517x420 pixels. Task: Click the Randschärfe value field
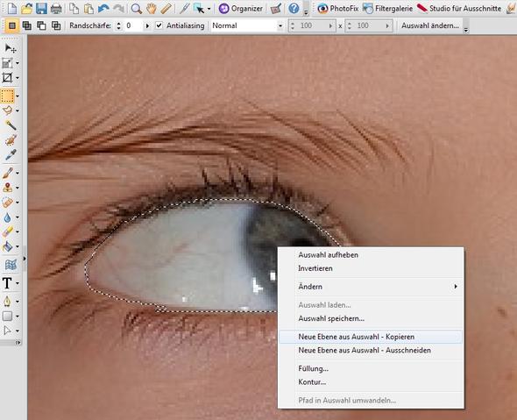point(133,25)
